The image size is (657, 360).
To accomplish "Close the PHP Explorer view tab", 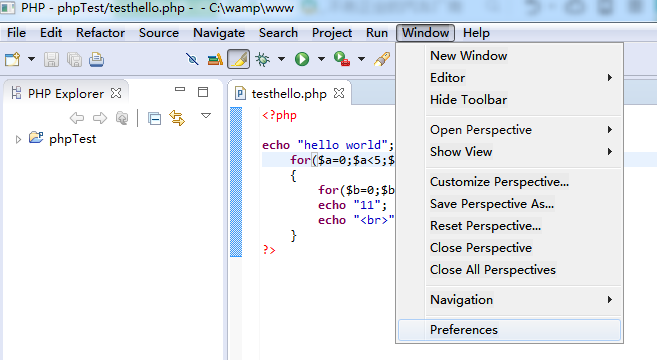I will pos(116,93).
